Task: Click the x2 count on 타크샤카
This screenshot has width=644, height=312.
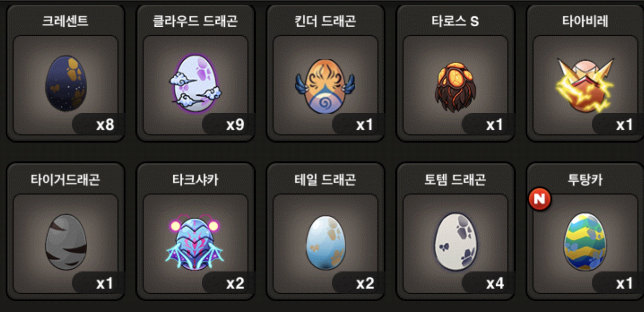Action: [235, 284]
